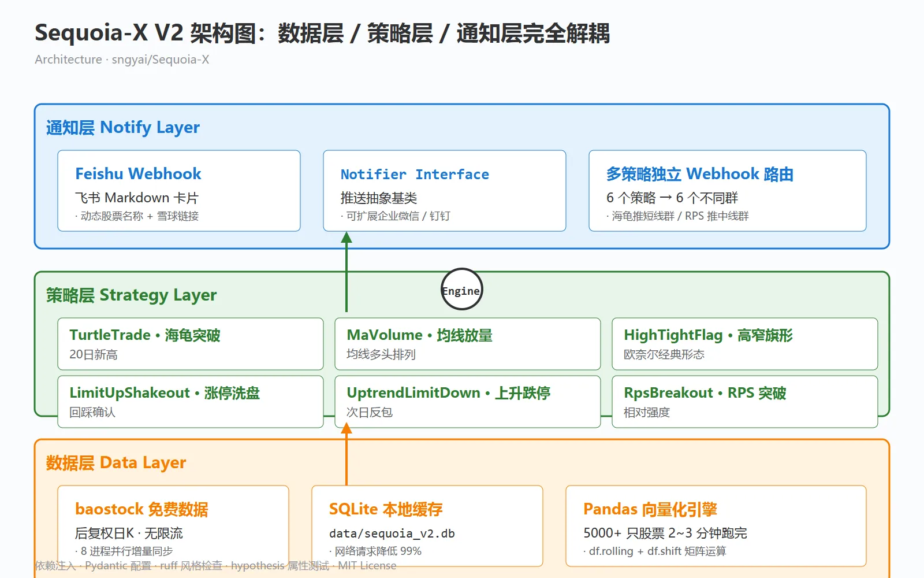Select the "推送抽象基类" description
The width and height of the screenshot is (924, 578).
379,198
